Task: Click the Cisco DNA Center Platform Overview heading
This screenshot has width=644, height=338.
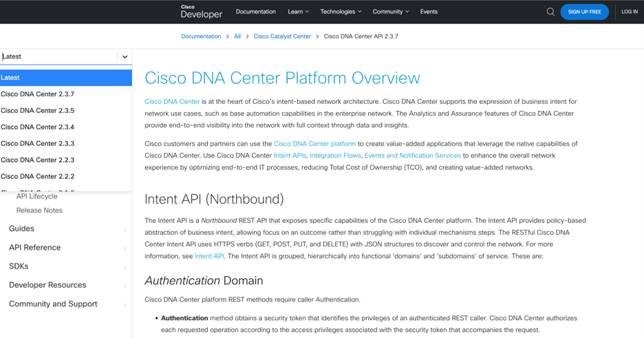Action: pos(283,78)
